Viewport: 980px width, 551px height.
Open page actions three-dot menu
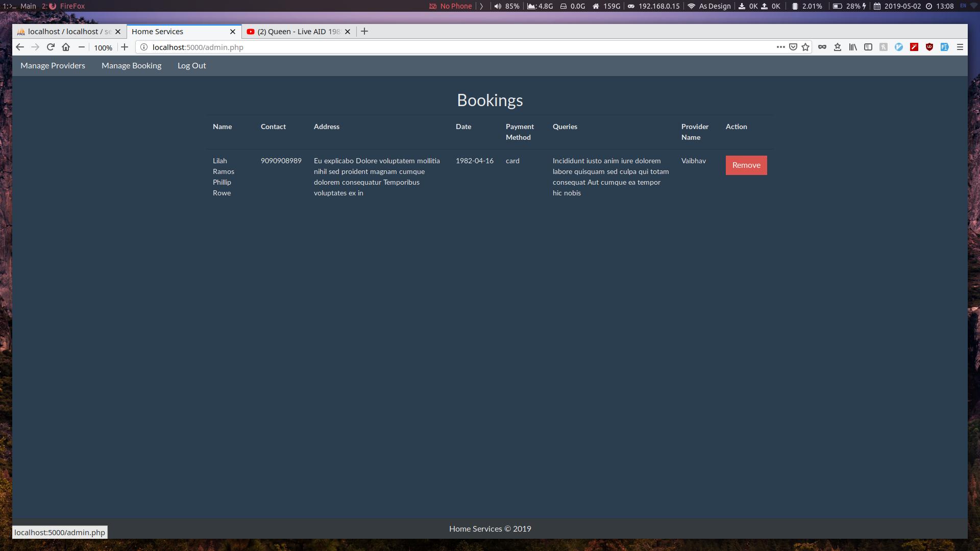(x=780, y=47)
